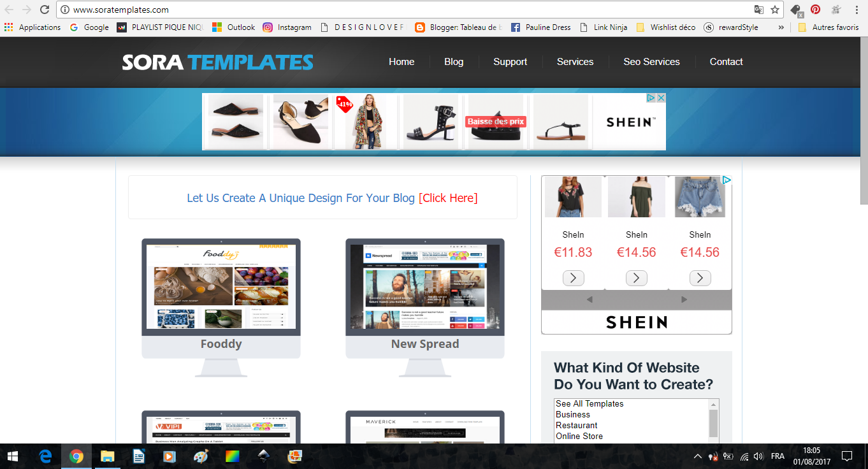Click the next arrow in SHEIN carousel
Viewport: 868px width, 469px height.
pyautogui.click(x=684, y=299)
